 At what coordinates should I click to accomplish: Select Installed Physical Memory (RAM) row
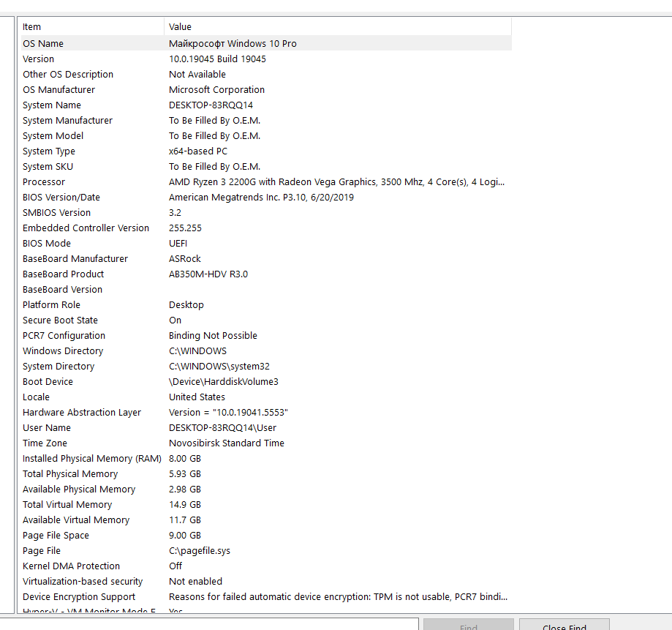click(266, 459)
